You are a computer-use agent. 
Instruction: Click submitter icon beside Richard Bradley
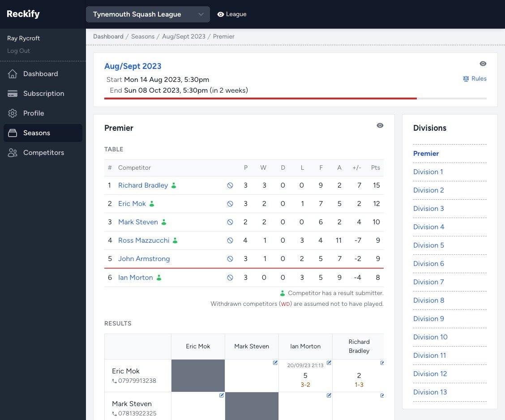pyautogui.click(x=174, y=185)
